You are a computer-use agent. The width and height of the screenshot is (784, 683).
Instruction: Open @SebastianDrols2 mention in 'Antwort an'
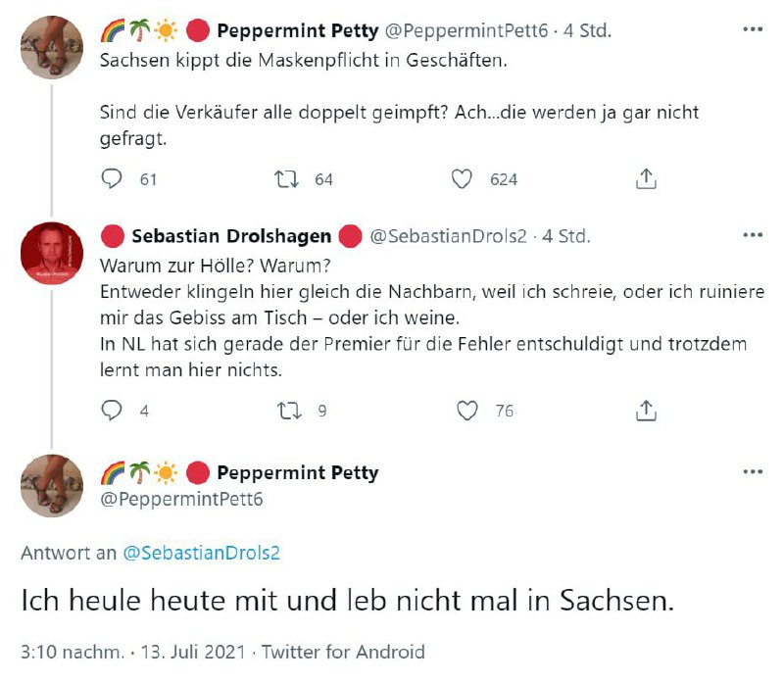(x=201, y=552)
